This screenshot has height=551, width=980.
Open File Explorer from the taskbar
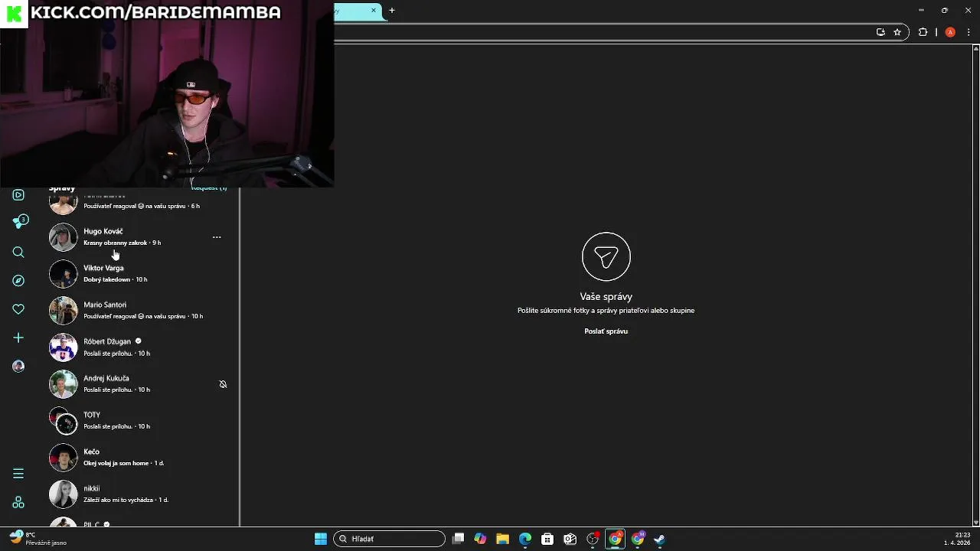click(502, 539)
